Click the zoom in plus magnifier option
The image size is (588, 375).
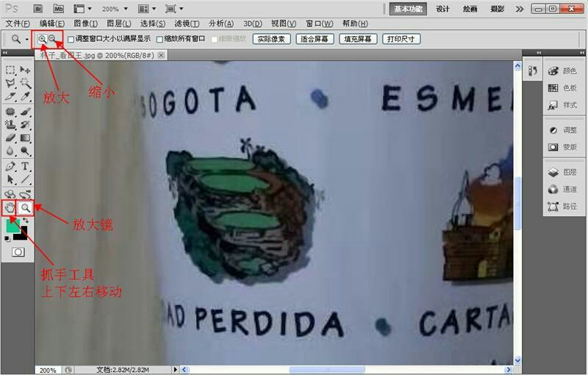pos(43,39)
